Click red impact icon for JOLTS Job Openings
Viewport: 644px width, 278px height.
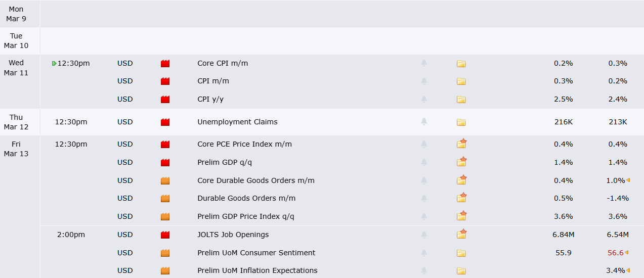click(x=165, y=235)
